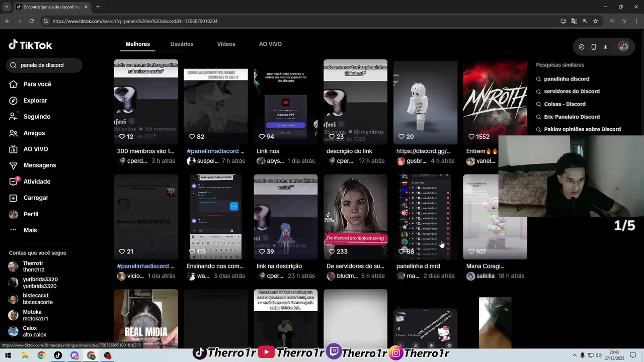
Task: Click the zoom magnifier icon in address bar
Action: [585, 21]
